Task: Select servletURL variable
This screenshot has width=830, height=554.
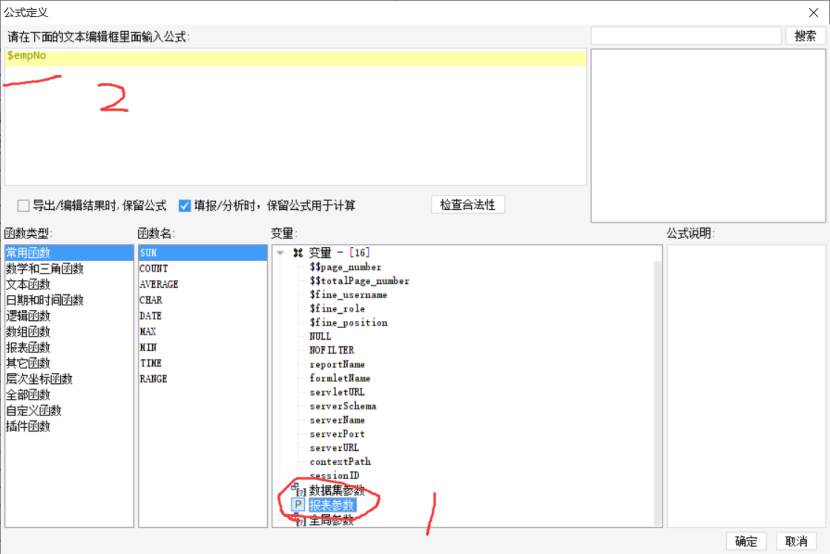Action: [x=337, y=392]
